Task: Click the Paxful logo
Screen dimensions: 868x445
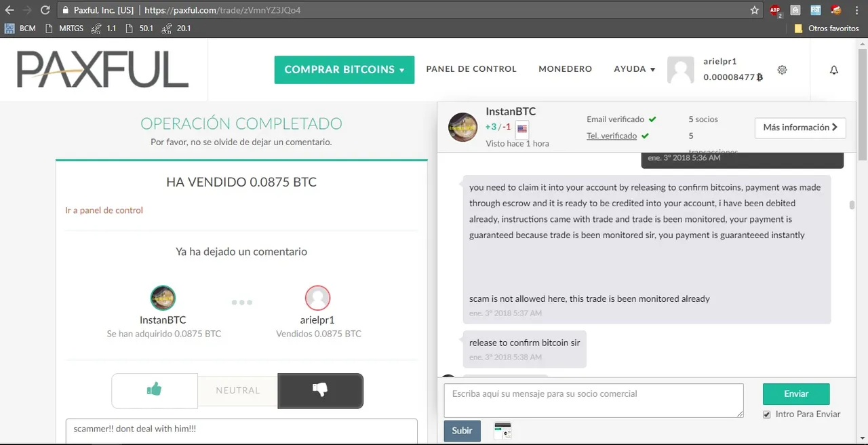Action: [102, 70]
